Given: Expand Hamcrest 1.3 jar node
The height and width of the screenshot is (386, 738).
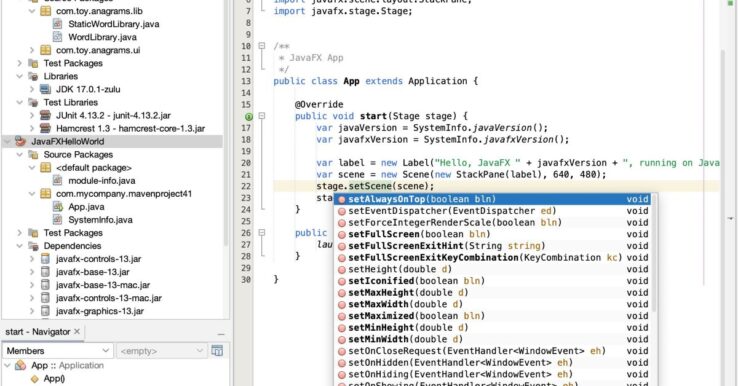Looking at the screenshot, I should pyautogui.click(x=32, y=129).
